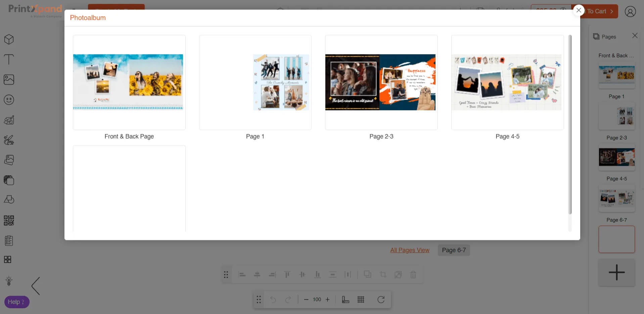644x314 pixels.
Task: Select the QR code tool
Action: click(9, 220)
